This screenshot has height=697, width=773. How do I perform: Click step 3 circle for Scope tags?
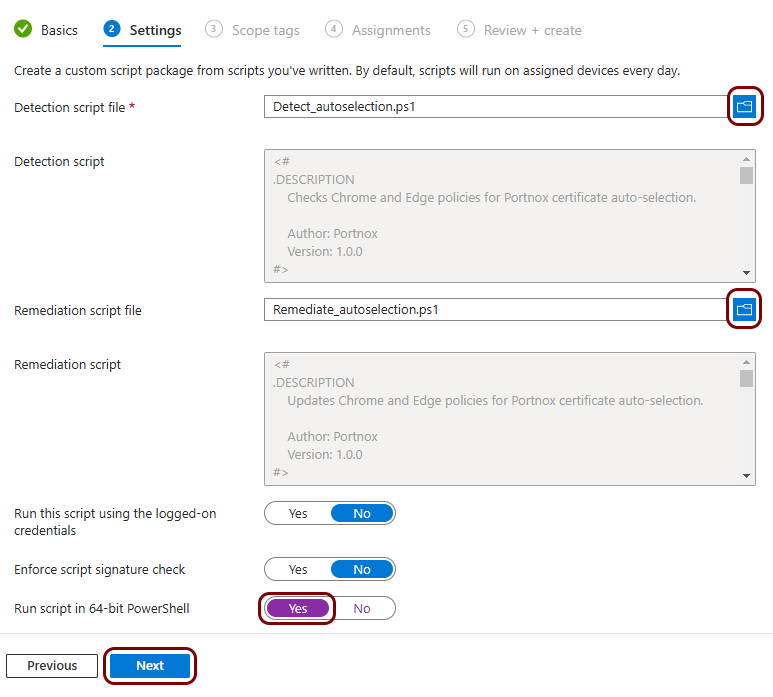click(213, 29)
